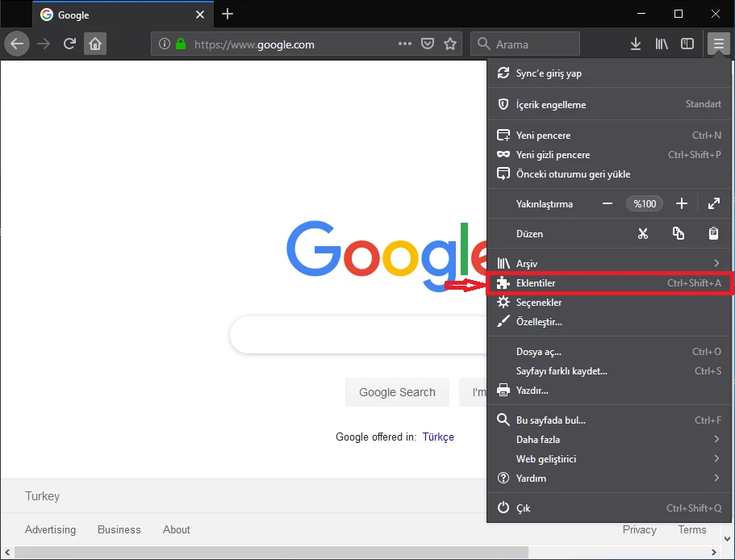Click the hamburger menu button
Screen dimensions: 735x560
coord(717,44)
